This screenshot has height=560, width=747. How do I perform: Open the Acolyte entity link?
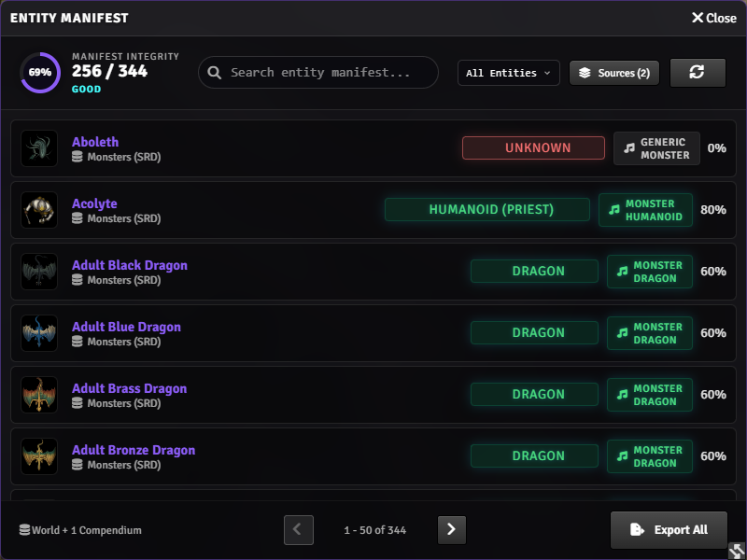click(x=94, y=203)
